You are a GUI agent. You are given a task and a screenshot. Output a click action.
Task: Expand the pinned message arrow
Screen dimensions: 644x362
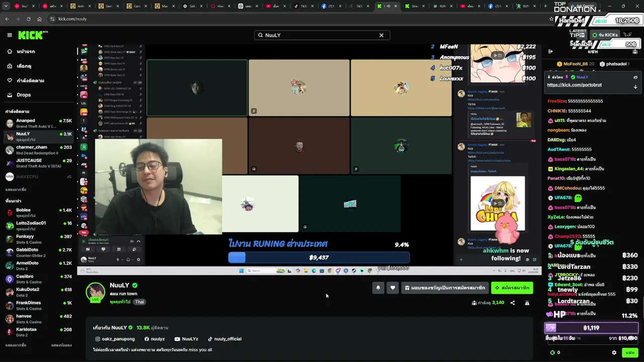click(x=635, y=86)
